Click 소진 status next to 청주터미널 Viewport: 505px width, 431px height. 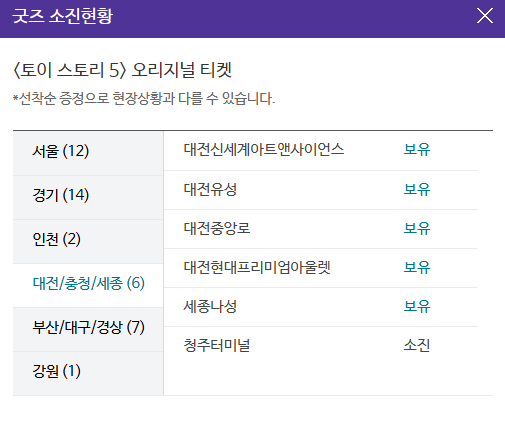(x=417, y=345)
